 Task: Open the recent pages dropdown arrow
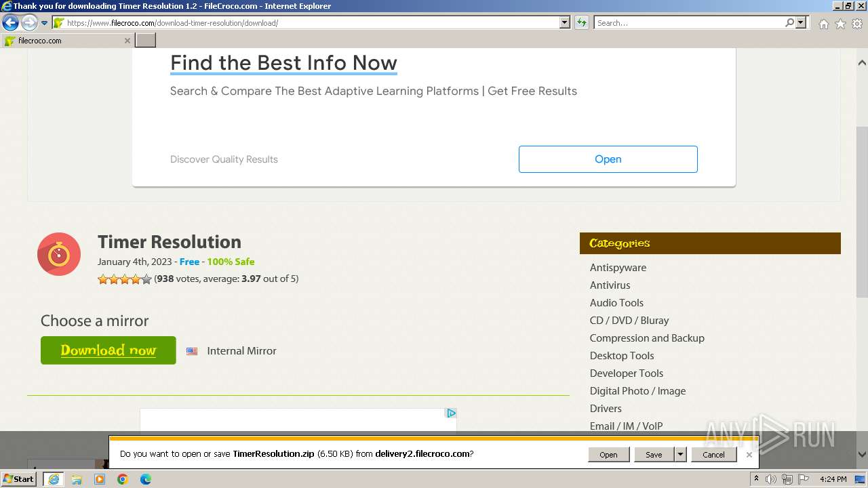44,23
